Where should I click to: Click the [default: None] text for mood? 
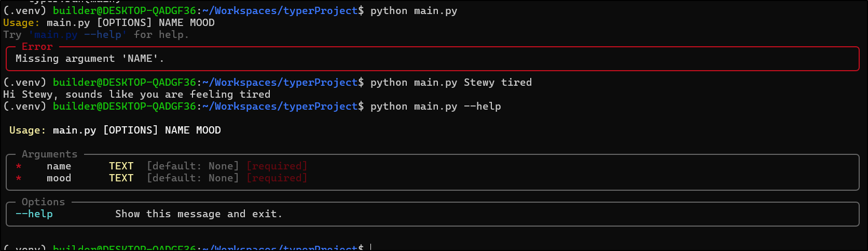click(x=192, y=178)
